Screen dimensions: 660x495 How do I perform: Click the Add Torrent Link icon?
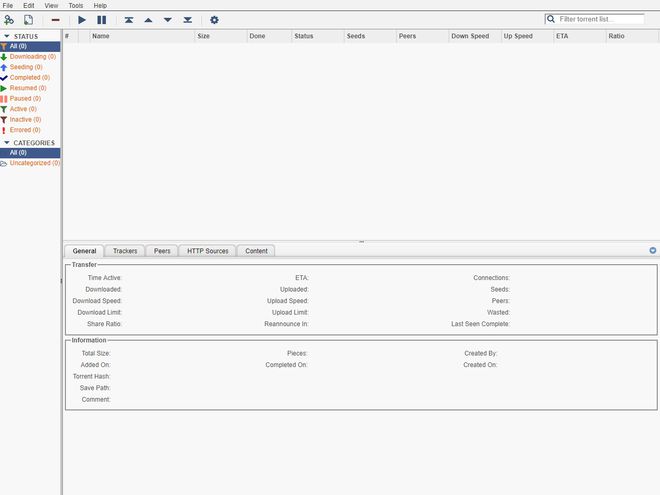(9, 20)
